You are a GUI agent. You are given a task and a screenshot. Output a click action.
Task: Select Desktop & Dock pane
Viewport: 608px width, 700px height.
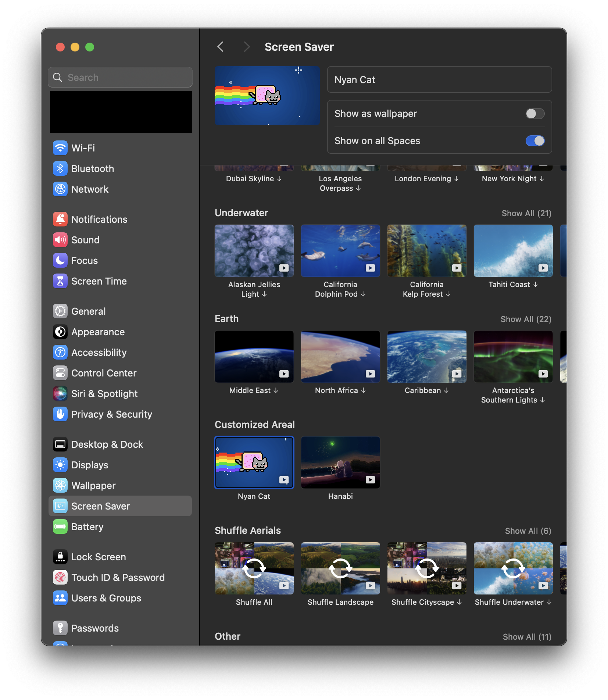tap(120, 444)
